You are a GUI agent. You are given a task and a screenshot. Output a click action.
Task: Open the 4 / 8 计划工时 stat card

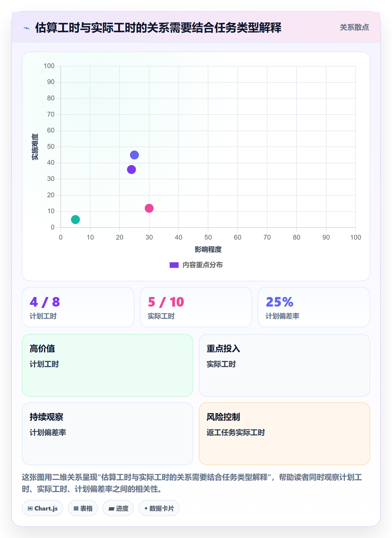[78, 307]
